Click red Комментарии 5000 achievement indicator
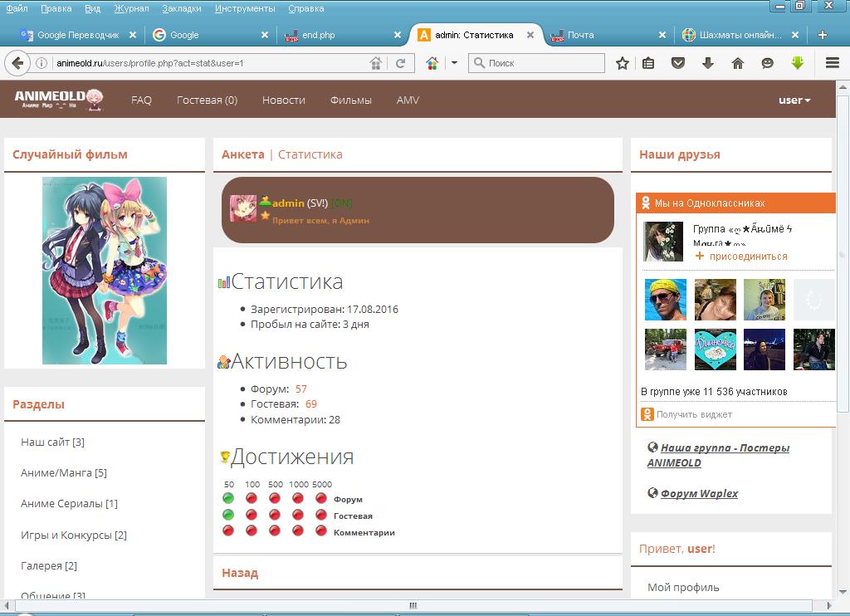This screenshot has width=850, height=616. (x=321, y=530)
